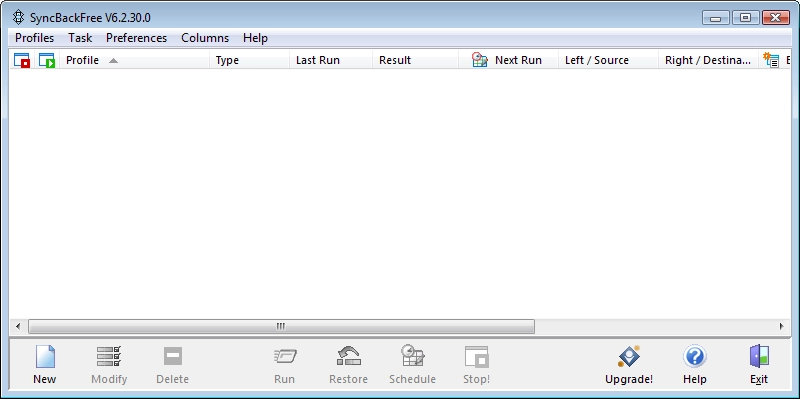Click the Exit door icon
This screenshot has height=399, width=800.
759,356
